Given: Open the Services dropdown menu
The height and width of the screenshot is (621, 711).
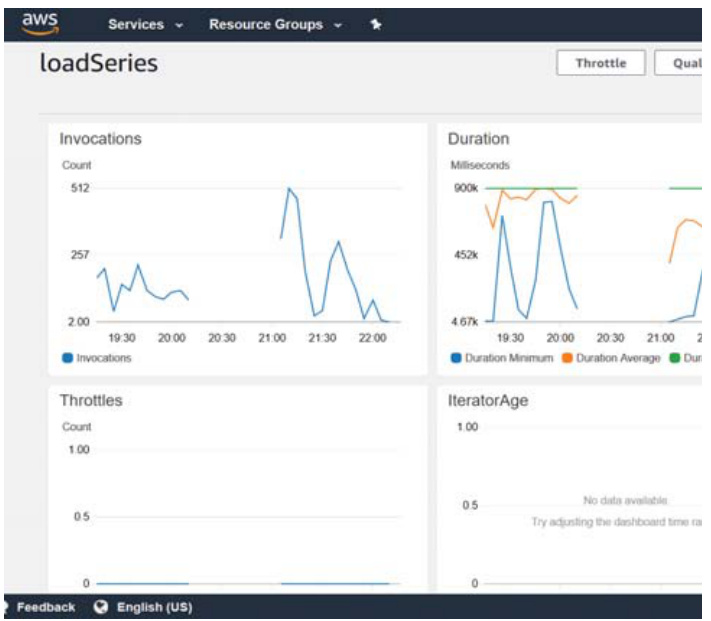Looking at the screenshot, I should (145, 24).
